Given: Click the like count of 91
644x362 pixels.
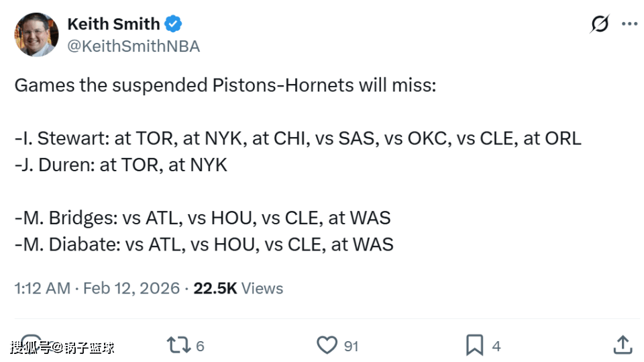Looking at the screenshot, I should click(351, 346).
